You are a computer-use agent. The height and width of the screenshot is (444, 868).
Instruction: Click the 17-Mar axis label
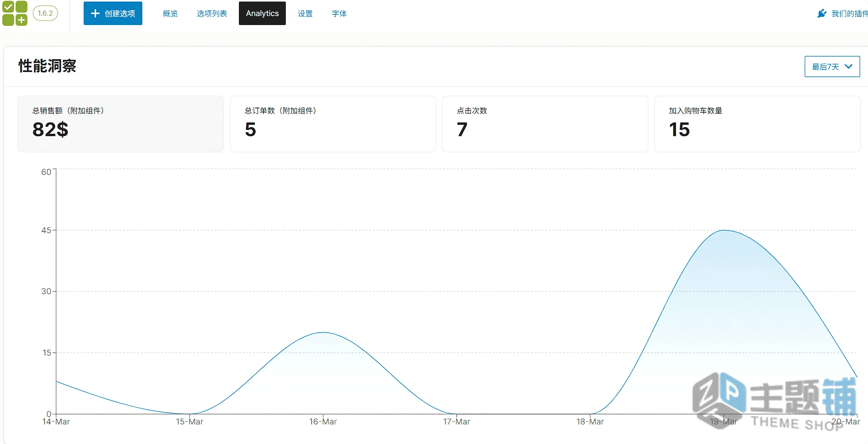pos(457,422)
